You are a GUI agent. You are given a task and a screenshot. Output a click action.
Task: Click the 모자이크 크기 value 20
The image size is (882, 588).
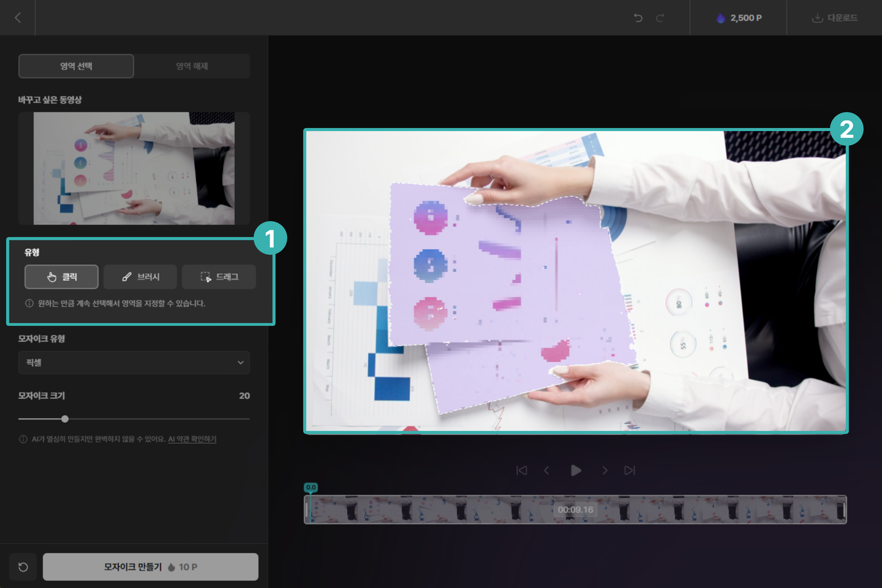coord(244,396)
